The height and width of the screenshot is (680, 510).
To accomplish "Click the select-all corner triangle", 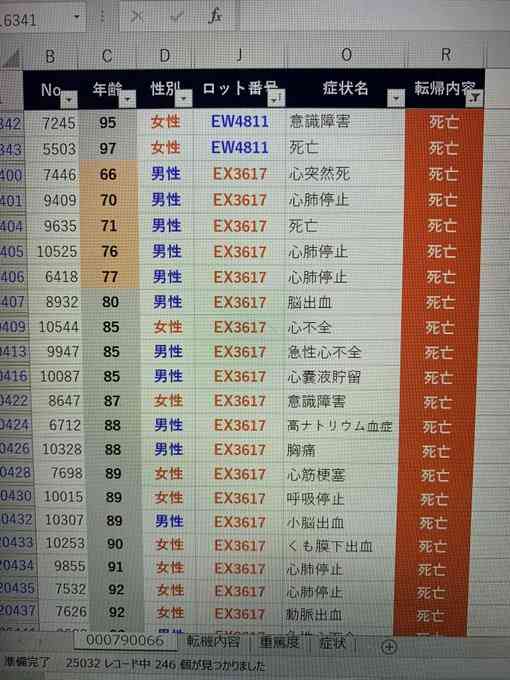I will pyautogui.click(x=12, y=58).
